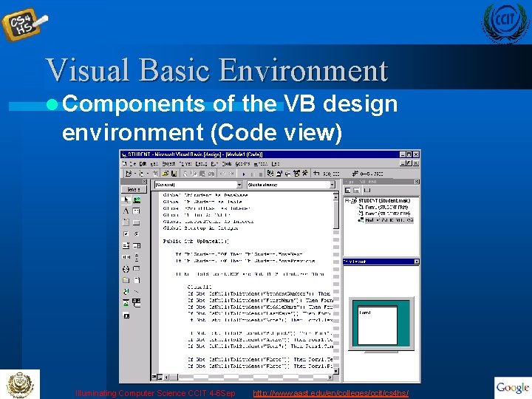Viewport: 532px width, 399px height.
Task: Collapse the STUDENT project tree node
Action: coord(347,201)
